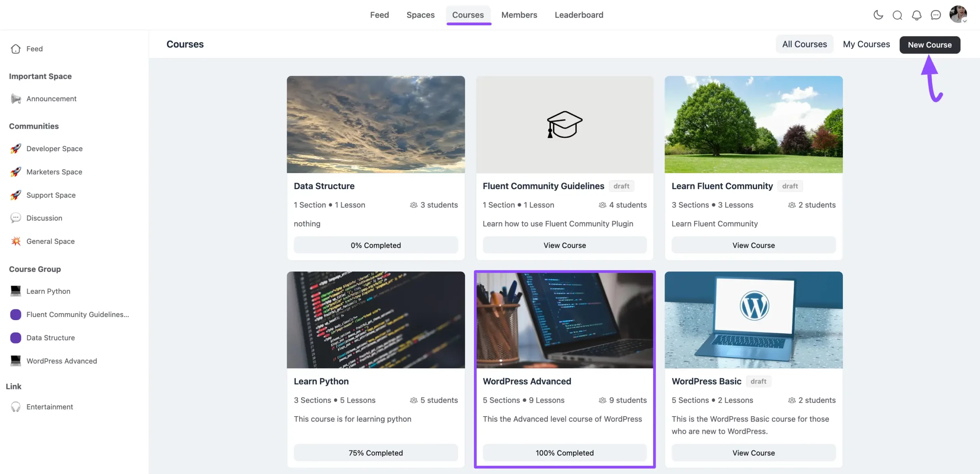Image resolution: width=980 pixels, height=474 pixels.
Task: Click the Learn Python card title
Action: pos(321,381)
